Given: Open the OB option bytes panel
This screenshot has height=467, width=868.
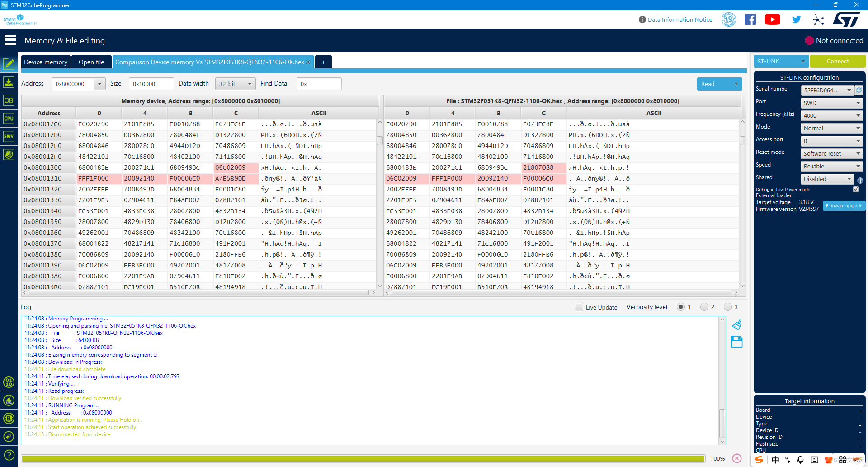Looking at the screenshot, I should click(x=9, y=100).
